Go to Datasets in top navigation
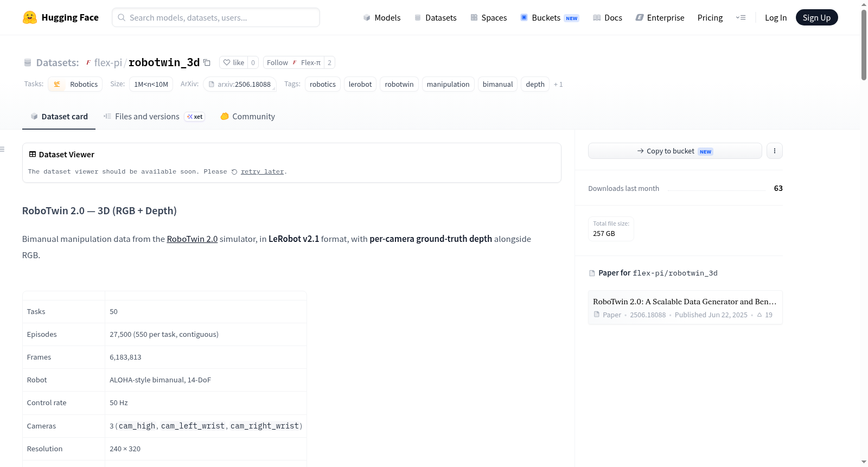The width and height of the screenshot is (868, 467). pos(435,17)
